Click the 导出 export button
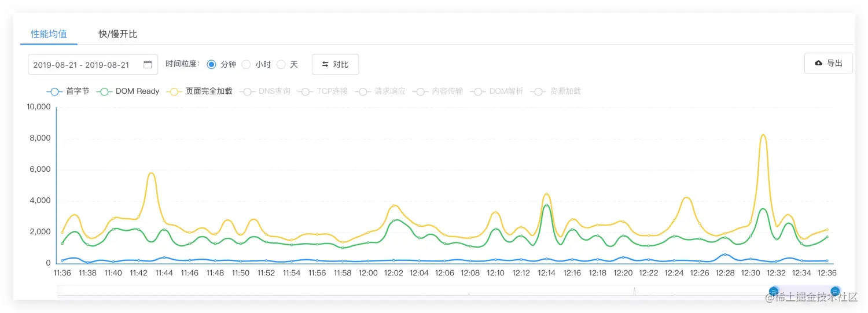This screenshot has width=868, height=313. 828,63
